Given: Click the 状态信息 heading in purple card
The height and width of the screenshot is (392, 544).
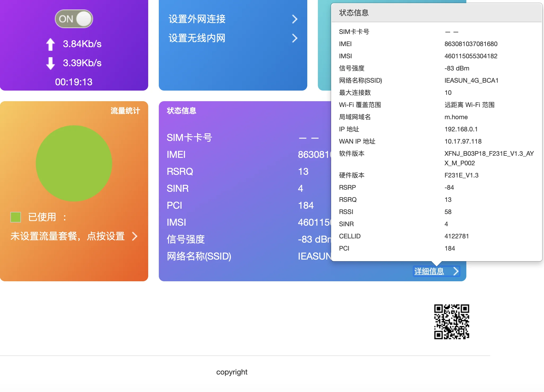Looking at the screenshot, I should tap(181, 111).
